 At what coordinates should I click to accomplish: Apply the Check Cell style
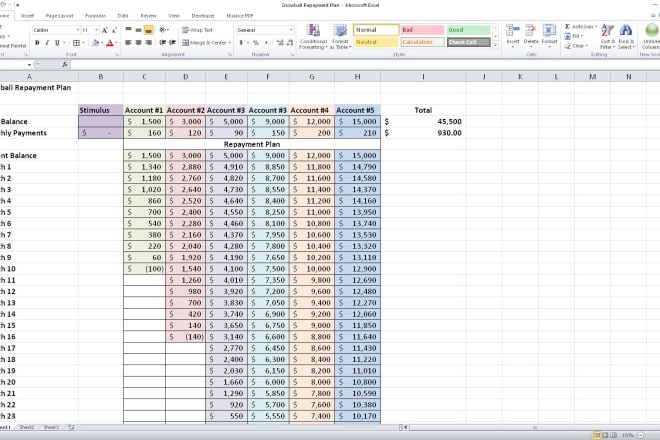468,42
